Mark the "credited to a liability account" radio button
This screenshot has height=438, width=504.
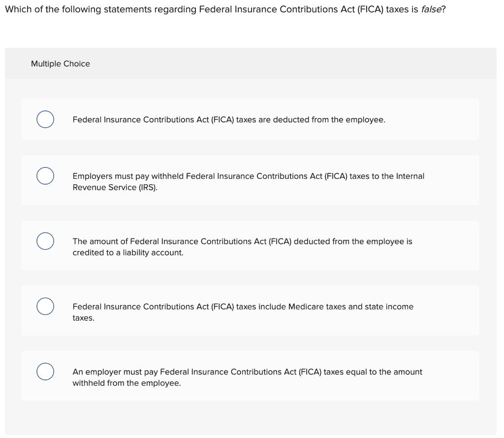tap(45, 241)
